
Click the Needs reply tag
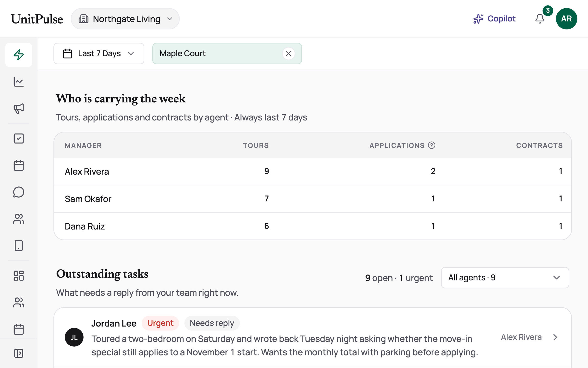[212, 323]
